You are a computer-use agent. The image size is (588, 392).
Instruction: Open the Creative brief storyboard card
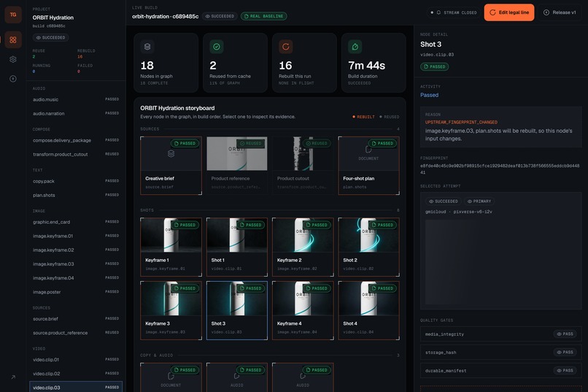tap(171, 166)
